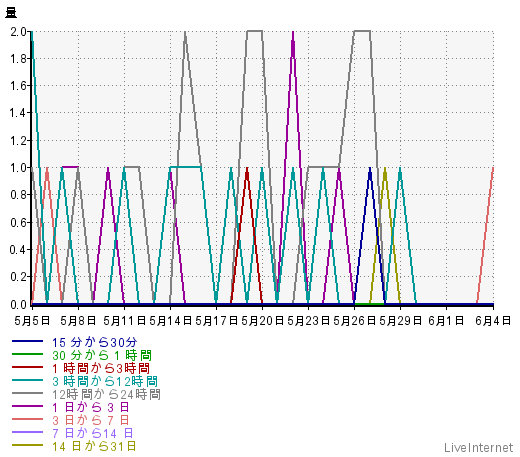Click the 1.0 y-axis value label
The width and height of the screenshot is (520, 457).
point(18,168)
